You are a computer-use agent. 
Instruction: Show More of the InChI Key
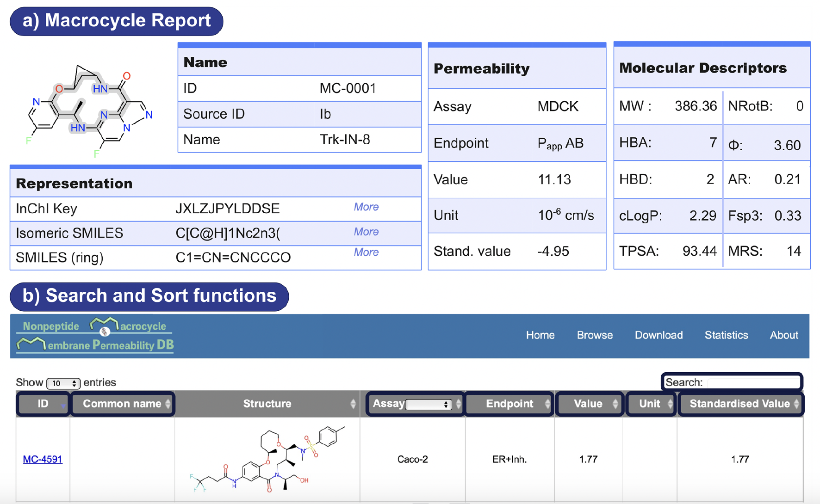366,207
